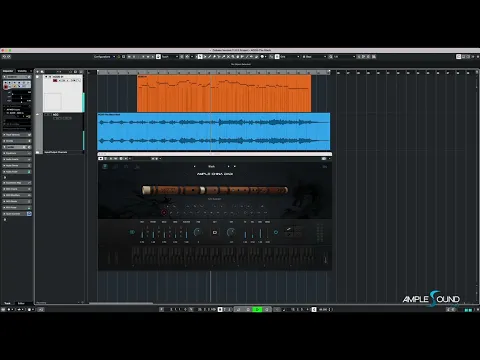Click the Stop button in transport
The height and width of the screenshot is (360, 480).
(248, 309)
